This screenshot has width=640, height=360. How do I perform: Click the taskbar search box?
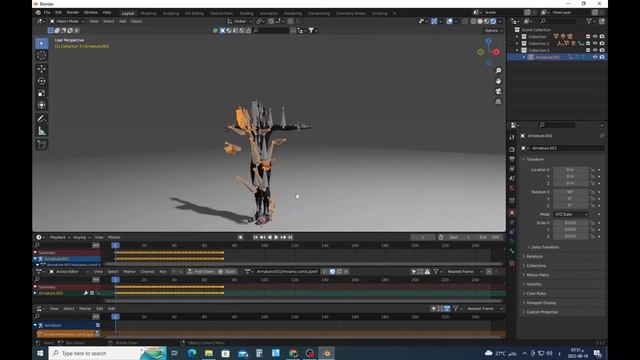(x=108, y=353)
